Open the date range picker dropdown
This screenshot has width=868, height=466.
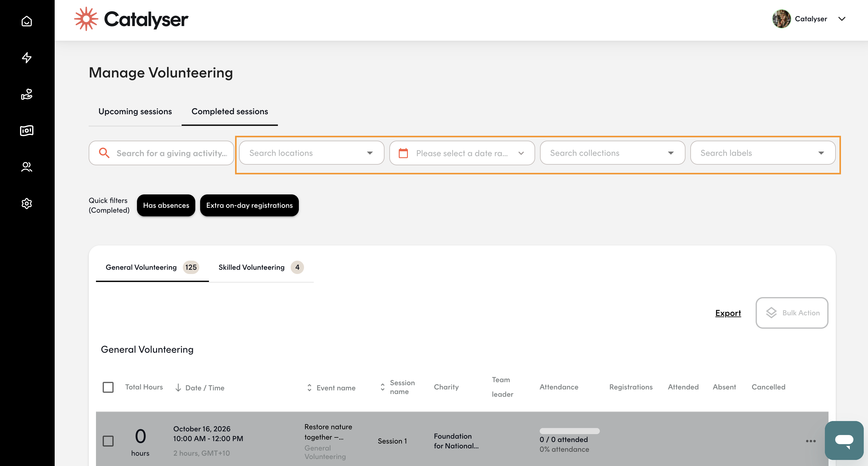[x=462, y=153]
